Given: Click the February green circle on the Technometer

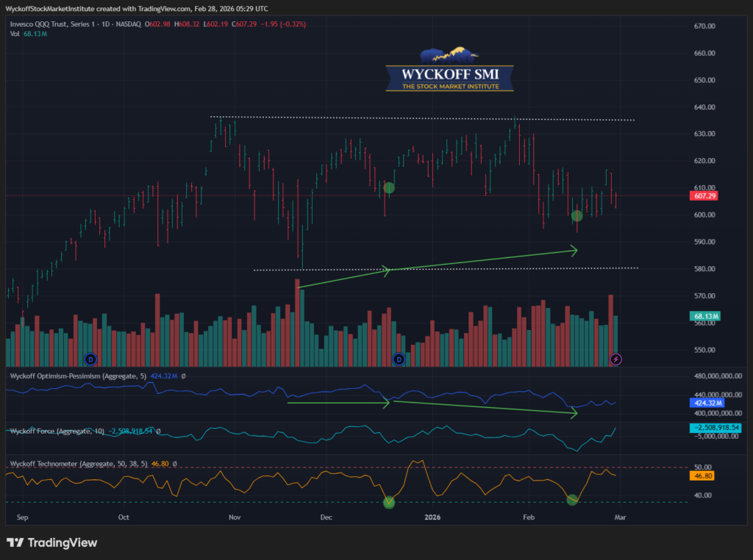Looking at the screenshot, I should pos(572,500).
